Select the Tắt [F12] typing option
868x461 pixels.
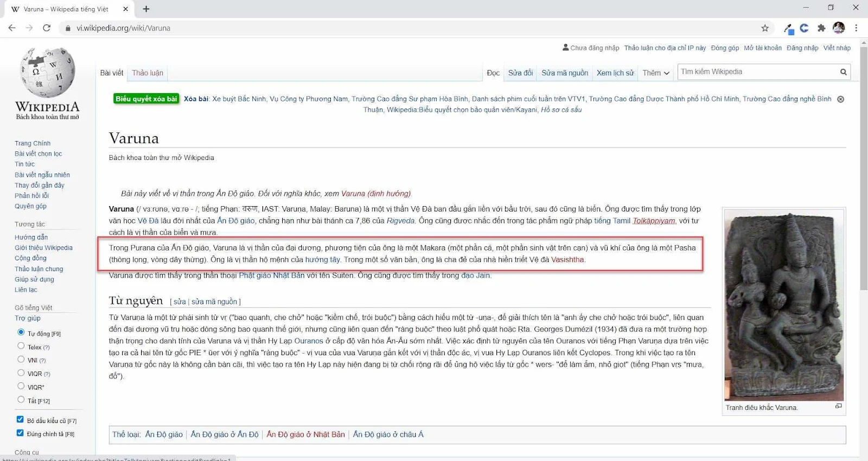tap(21, 400)
